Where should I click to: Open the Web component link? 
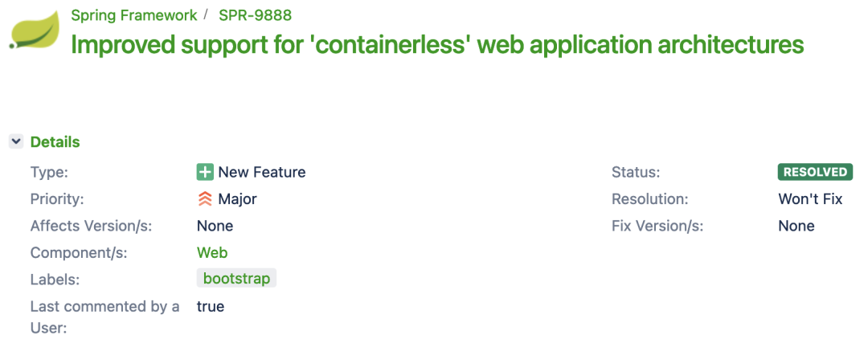click(212, 253)
